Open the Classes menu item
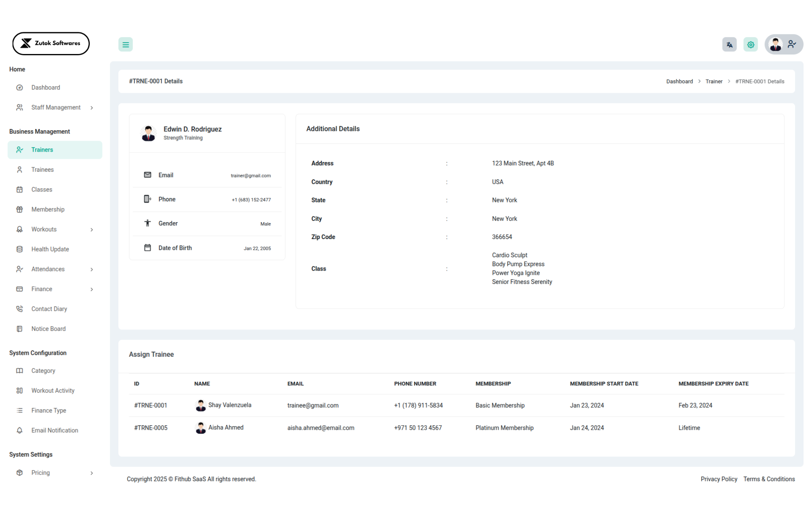Image resolution: width=812 pixels, height=512 pixels. tap(41, 189)
